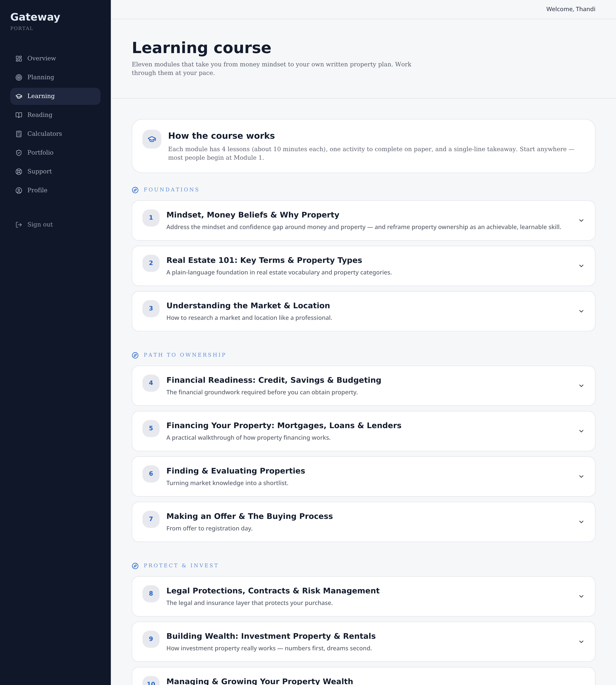
Task: Click module number 2 badge
Action: (151, 263)
